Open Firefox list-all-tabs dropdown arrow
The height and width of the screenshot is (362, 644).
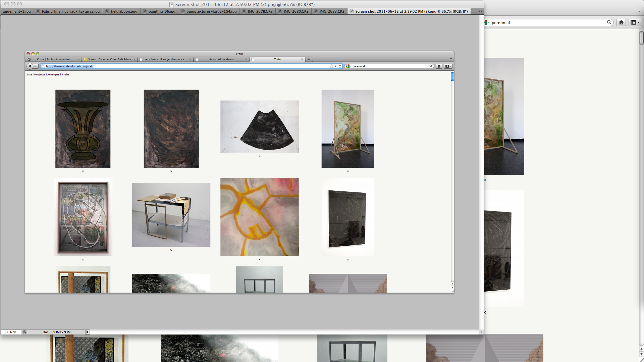click(639, 11)
